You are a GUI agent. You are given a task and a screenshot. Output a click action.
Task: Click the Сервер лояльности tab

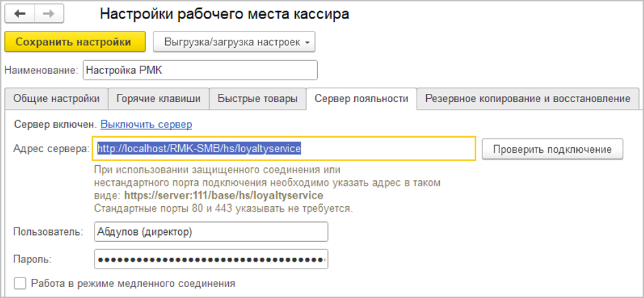coord(361,99)
